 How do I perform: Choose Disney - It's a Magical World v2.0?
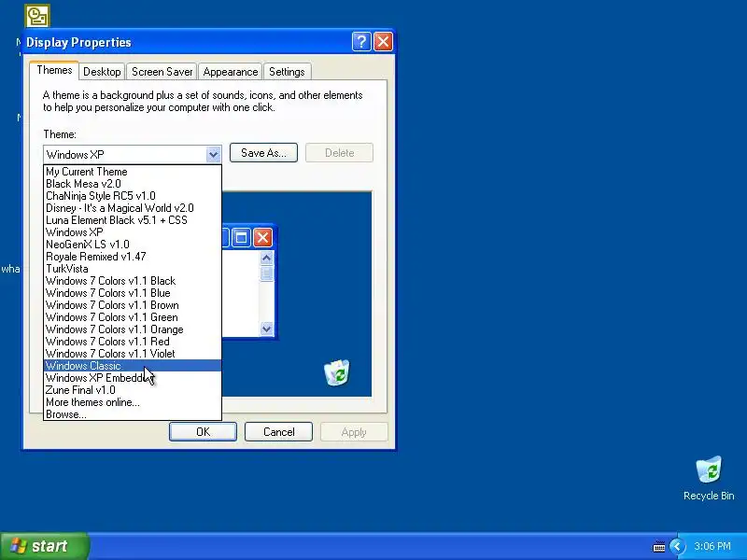point(133,208)
